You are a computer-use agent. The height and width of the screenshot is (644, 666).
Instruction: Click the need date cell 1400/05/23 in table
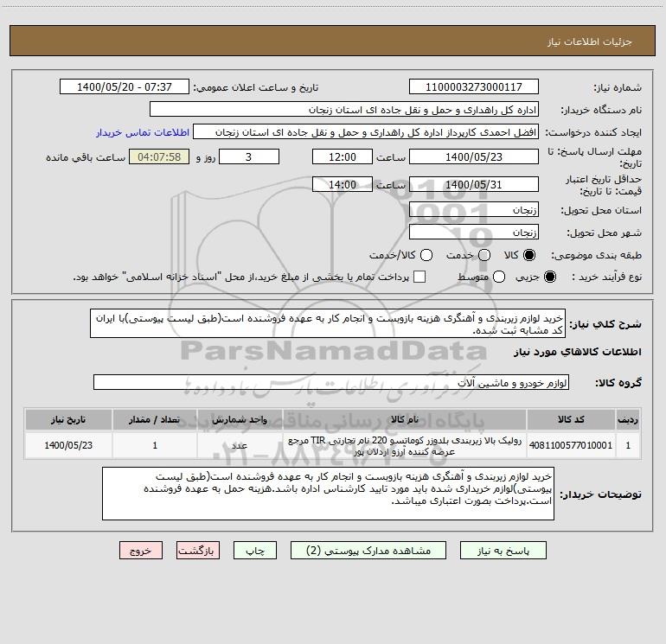pos(68,445)
